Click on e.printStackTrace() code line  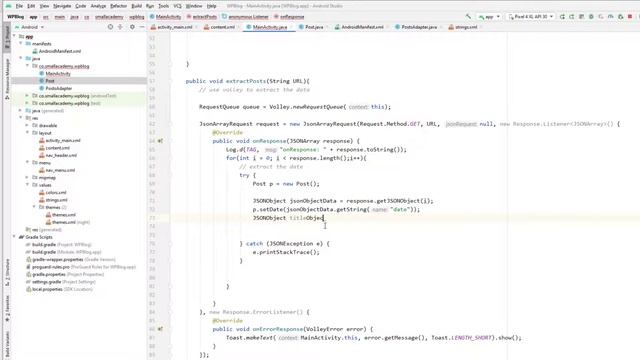coord(286,252)
